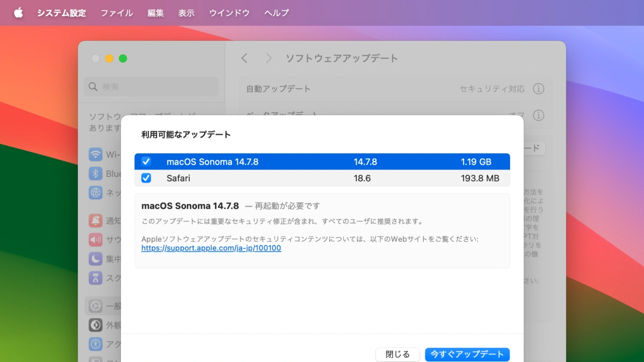644x362 pixels.
Task: Select the サウンド (Sound) sidebar icon
Action: click(x=96, y=240)
